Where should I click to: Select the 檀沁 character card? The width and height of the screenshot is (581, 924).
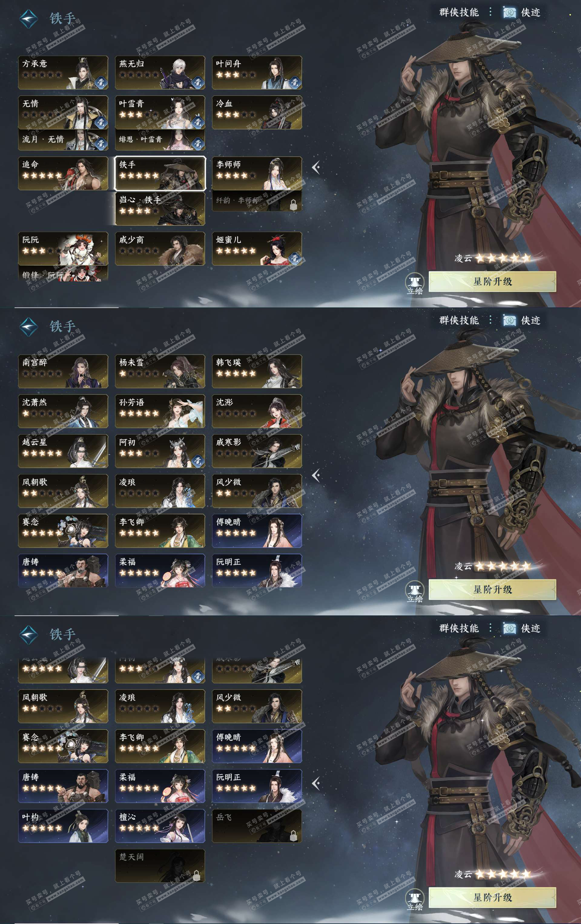[160, 826]
